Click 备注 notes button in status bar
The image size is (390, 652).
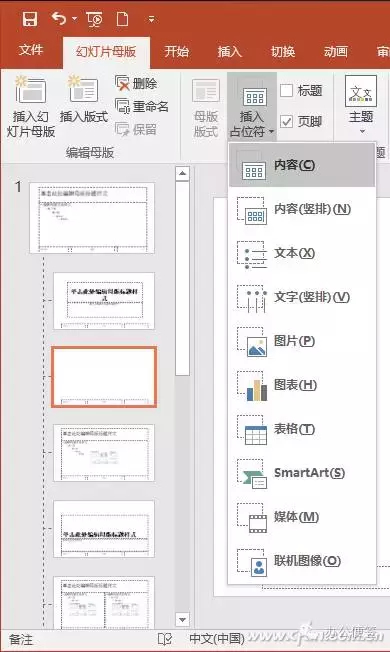(21, 640)
